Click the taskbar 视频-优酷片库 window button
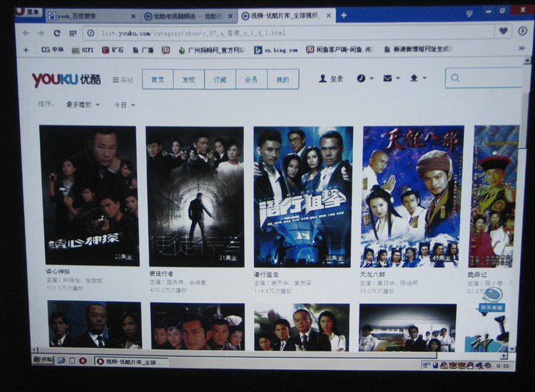Image resolution: width=535 pixels, height=392 pixels. click(x=131, y=361)
